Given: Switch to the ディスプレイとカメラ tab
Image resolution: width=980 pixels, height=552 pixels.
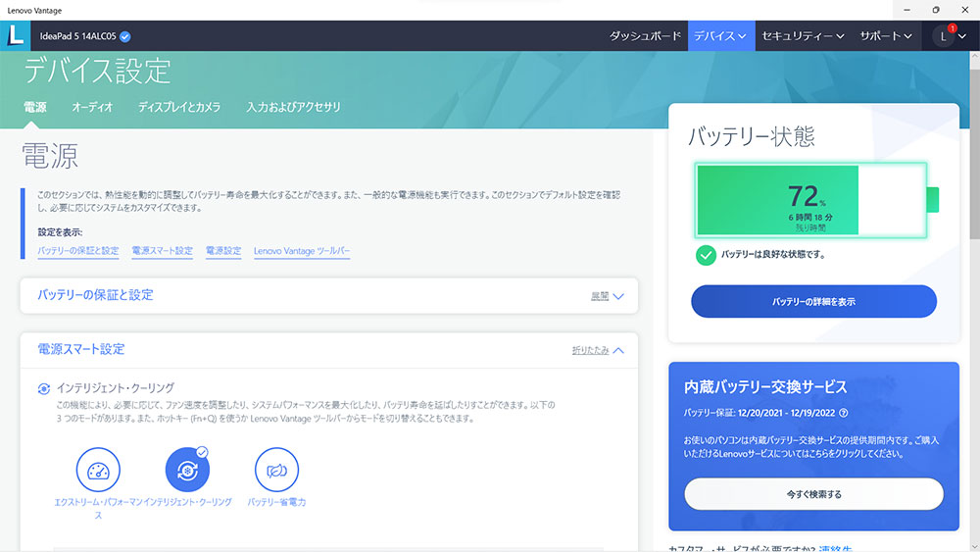Looking at the screenshot, I should [x=179, y=107].
